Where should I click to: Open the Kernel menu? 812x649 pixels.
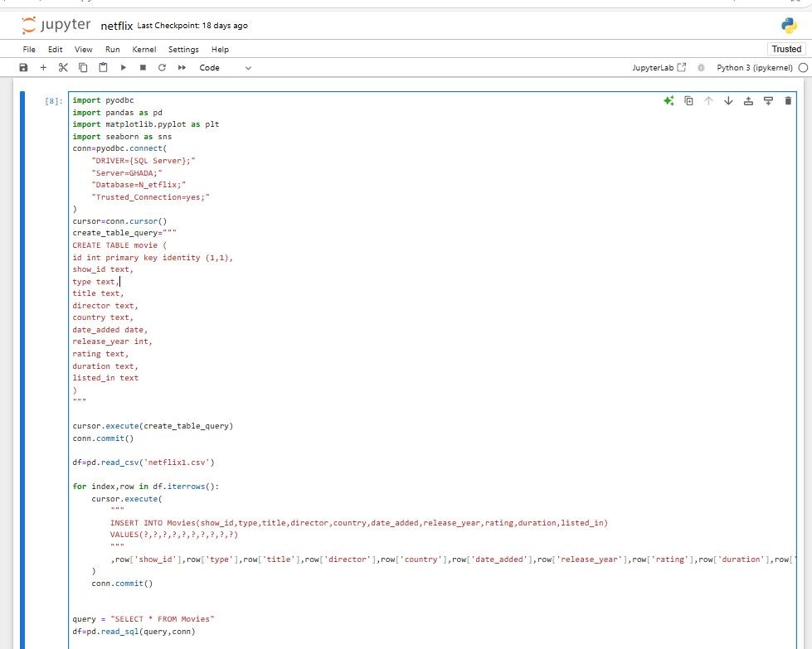(144, 49)
